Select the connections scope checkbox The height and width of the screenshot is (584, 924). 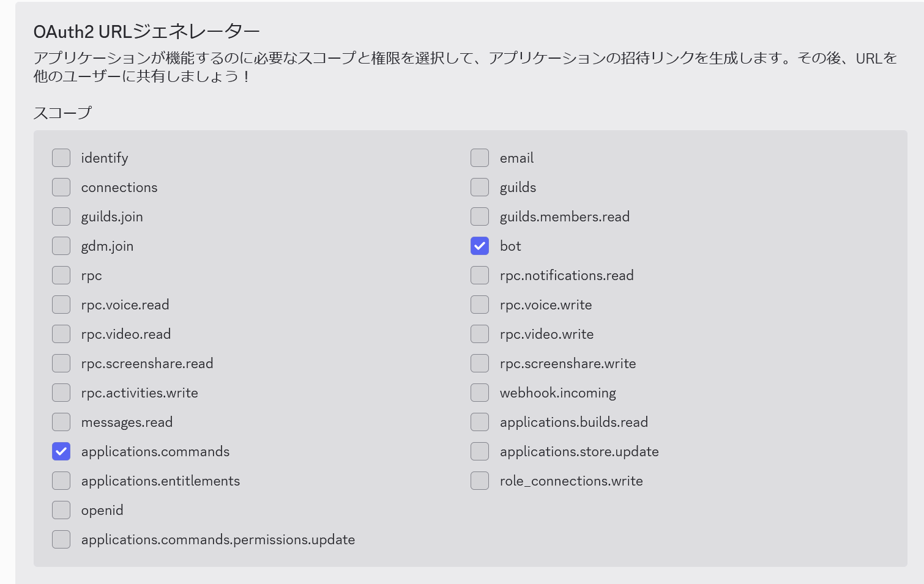click(61, 187)
